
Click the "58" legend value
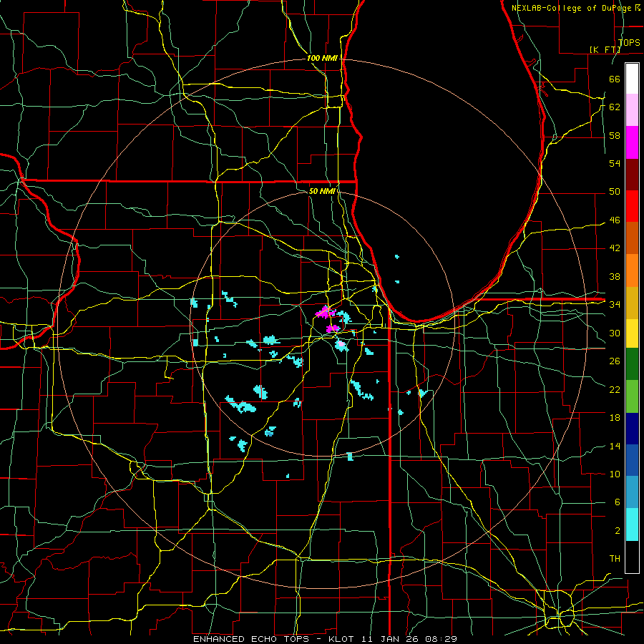[x=615, y=135]
